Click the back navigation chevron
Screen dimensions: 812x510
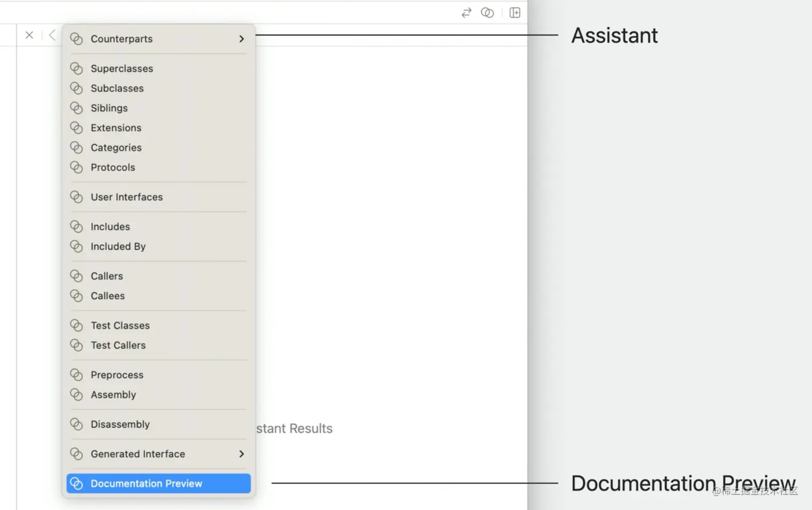(x=52, y=34)
